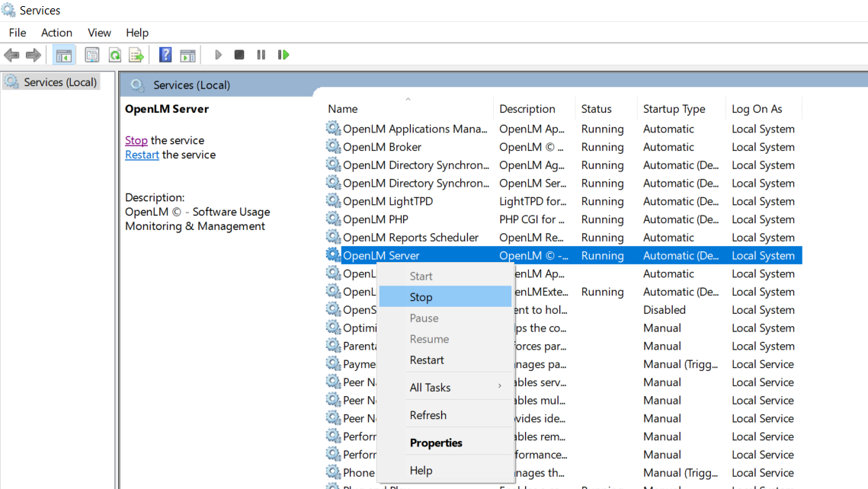Click the Restart the service link

142,155
